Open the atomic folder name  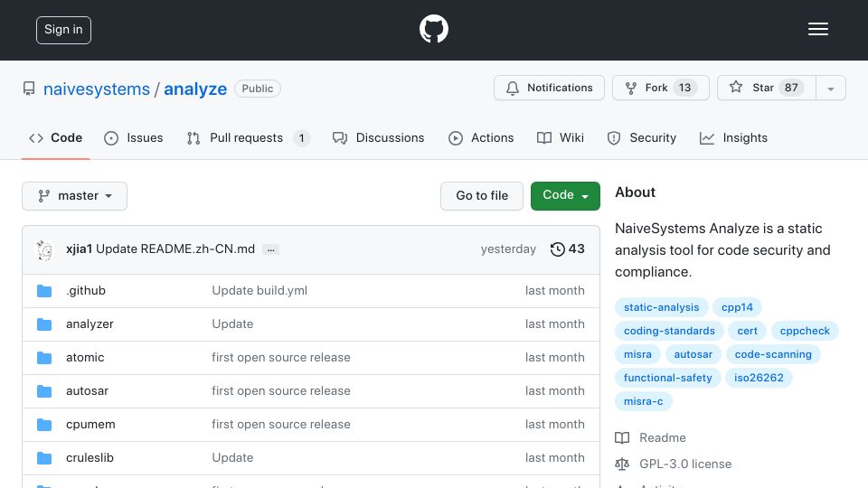coord(85,358)
